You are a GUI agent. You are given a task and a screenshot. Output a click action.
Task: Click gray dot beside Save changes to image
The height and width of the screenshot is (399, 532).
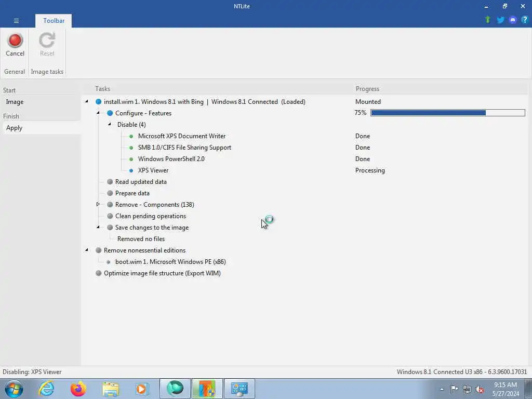[110, 228]
